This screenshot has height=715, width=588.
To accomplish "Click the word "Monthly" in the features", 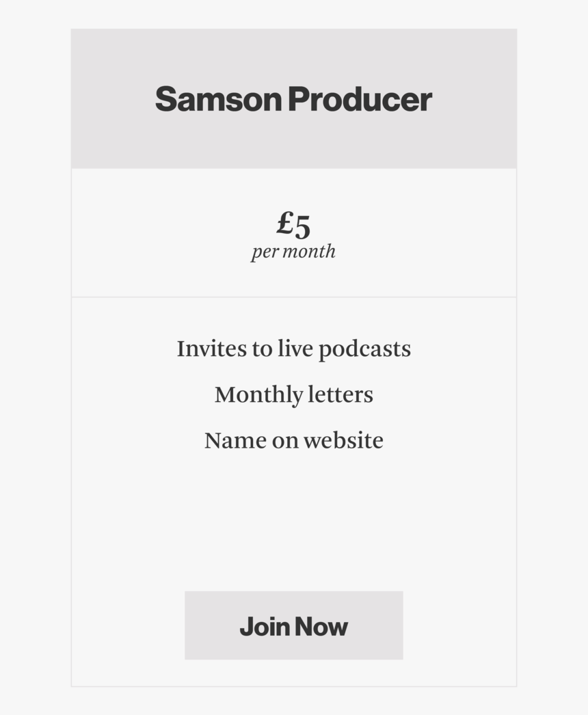I will 258,395.
